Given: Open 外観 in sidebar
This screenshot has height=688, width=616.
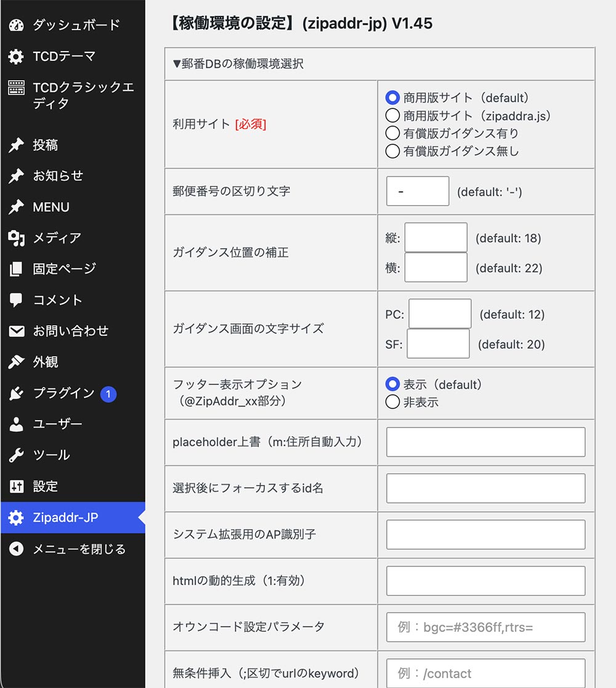Looking at the screenshot, I should 73,362.
